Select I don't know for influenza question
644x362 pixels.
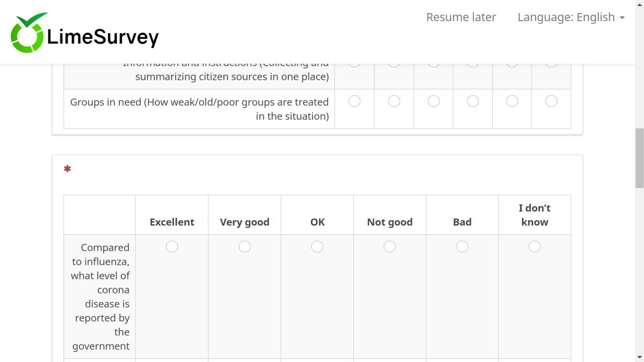[x=534, y=246]
